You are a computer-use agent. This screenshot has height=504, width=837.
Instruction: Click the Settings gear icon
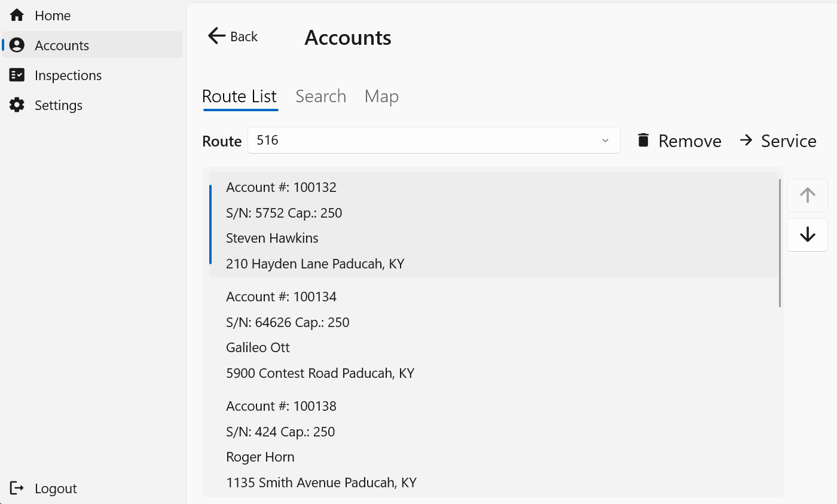click(x=17, y=105)
